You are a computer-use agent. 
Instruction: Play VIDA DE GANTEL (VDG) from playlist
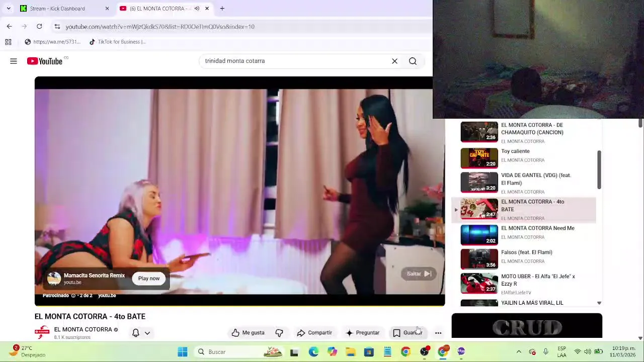523,183
